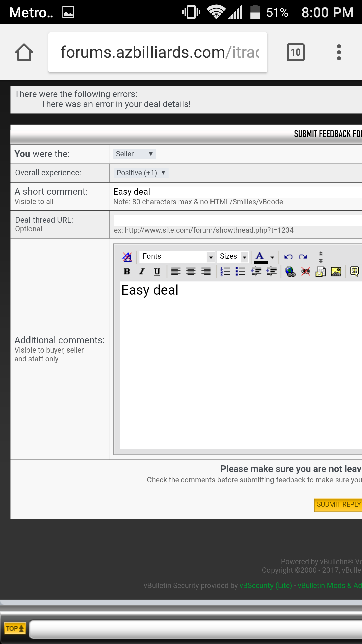
Task: Toggle italic text formatting
Action: tap(142, 271)
